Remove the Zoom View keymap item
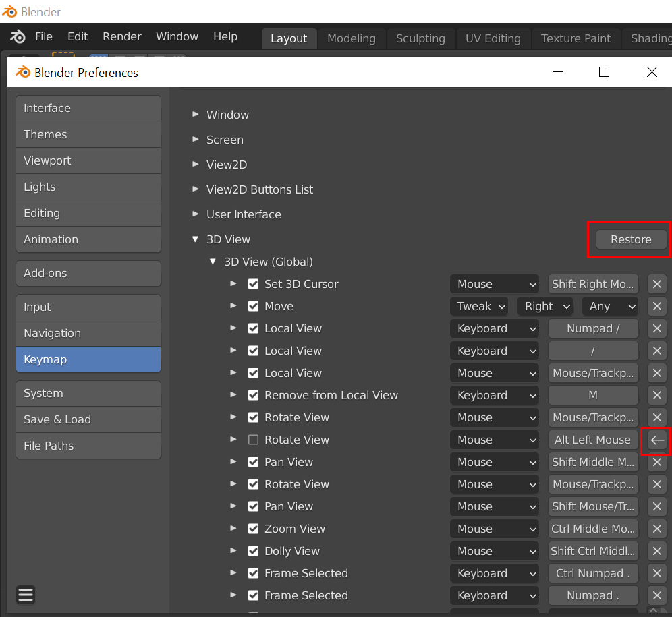The image size is (672, 617). point(656,529)
